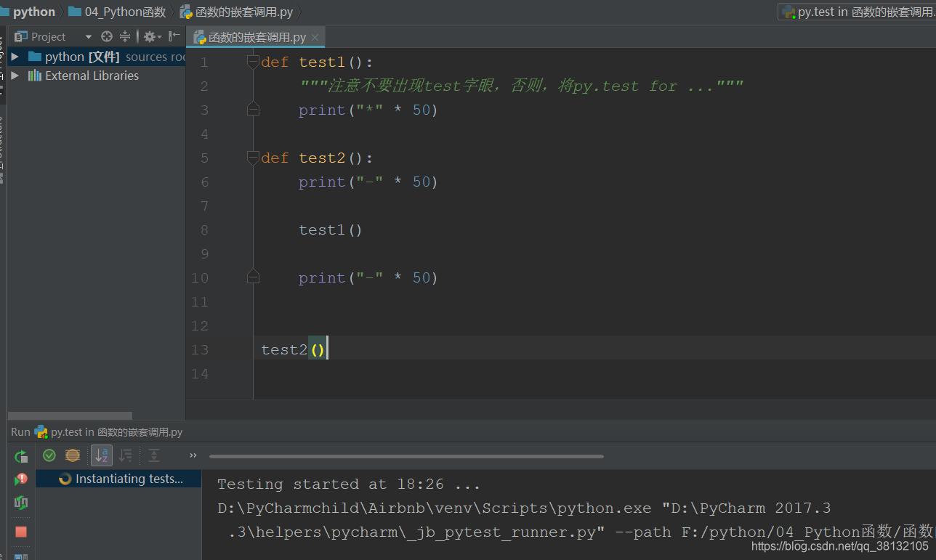Click Project panel horizontal scrollbar
Screen dimensions: 936x560
point(70,416)
